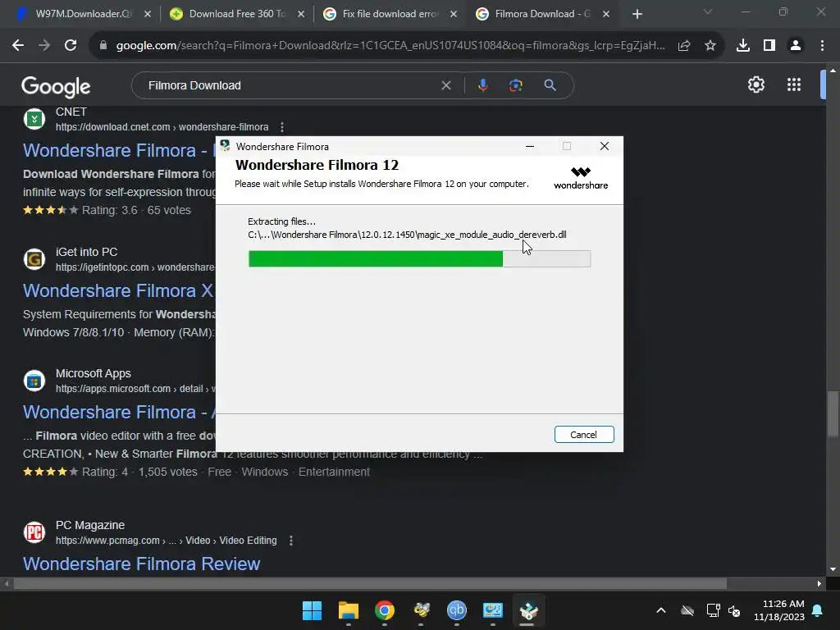Open Wondershare Filmora Review link
The image size is (840, 630).
[x=141, y=564]
